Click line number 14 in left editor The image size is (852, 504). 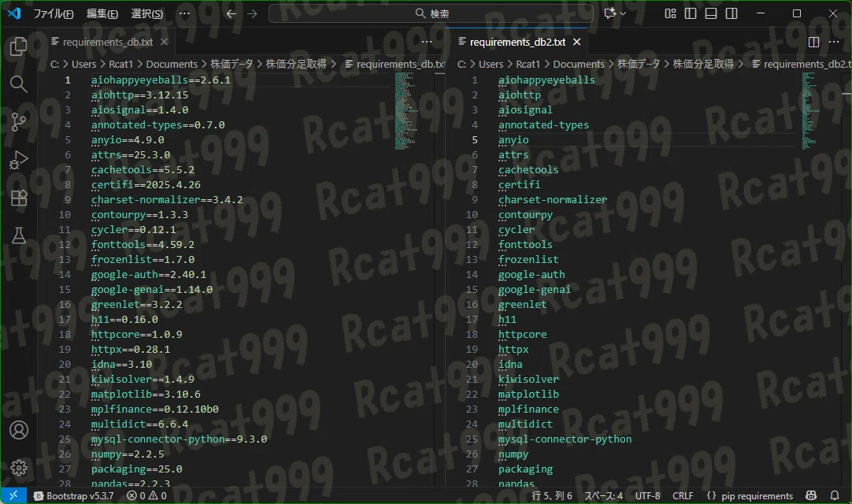tap(65, 275)
